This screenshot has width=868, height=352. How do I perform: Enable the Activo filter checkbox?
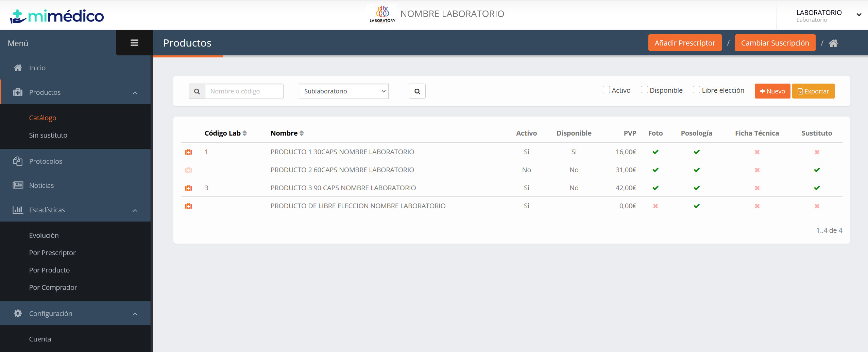click(606, 90)
